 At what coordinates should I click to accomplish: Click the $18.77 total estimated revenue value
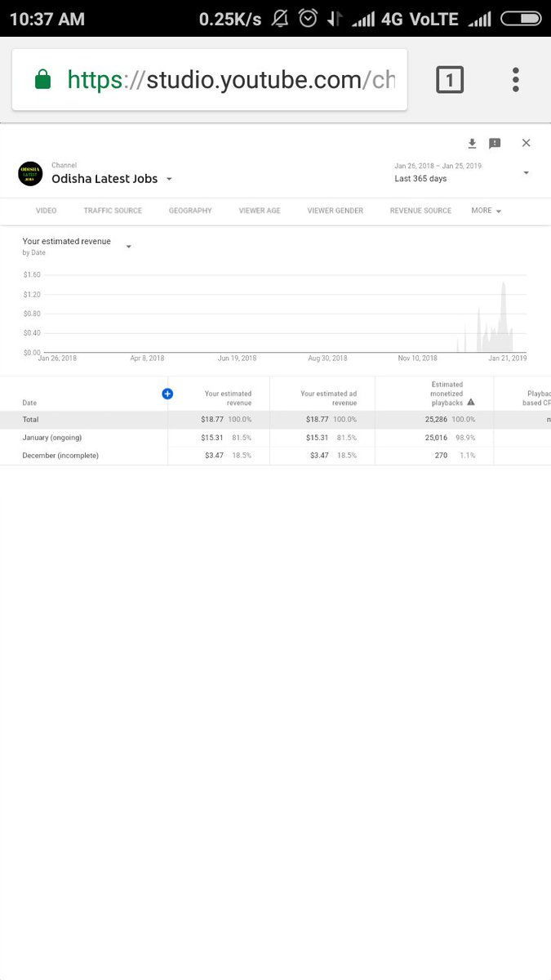coord(214,420)
